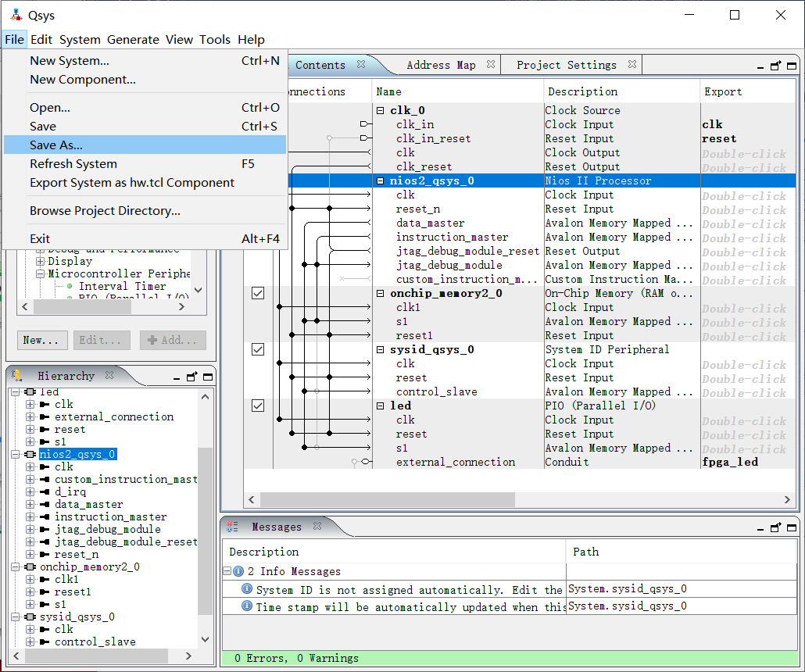Click the System Contents horizontal scrollbar
Viewport: 805px width, 672px height.
click(x=387, y=499)
